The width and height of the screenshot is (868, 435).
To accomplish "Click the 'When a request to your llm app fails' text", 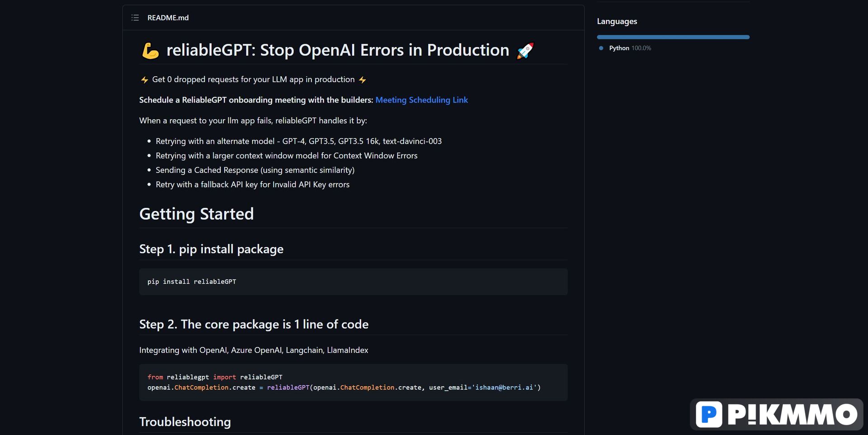I will pyautogui.click(x=253, y=121).
